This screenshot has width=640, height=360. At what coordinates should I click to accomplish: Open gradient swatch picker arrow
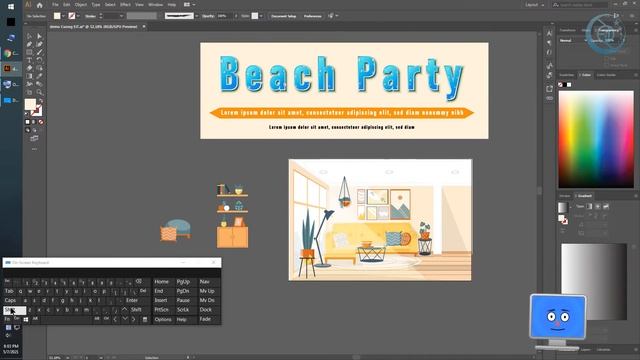pyautogui.click(x=571, y=207)
